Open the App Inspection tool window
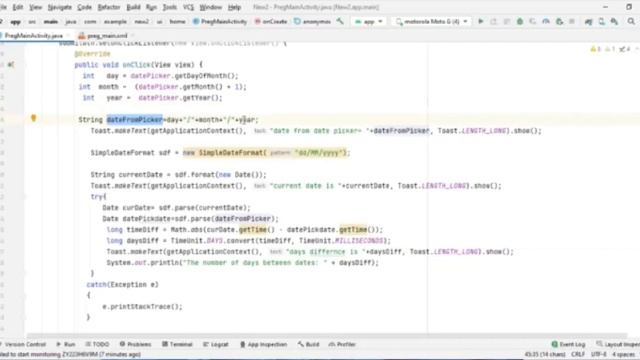Viewport: 640px width, 360px height. tap(263, 344)
